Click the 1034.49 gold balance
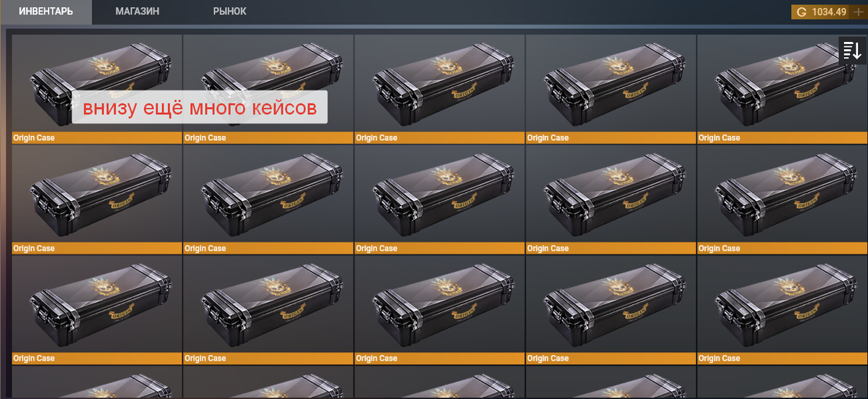 829,12
